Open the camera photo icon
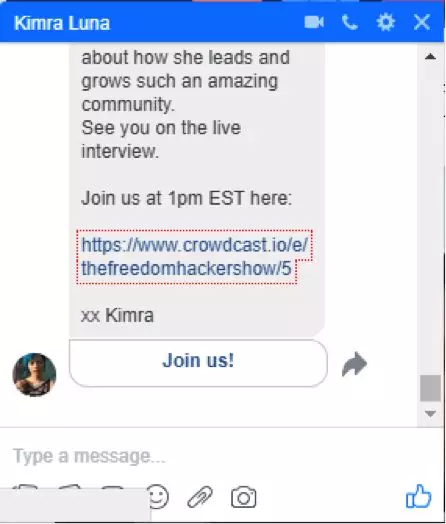Viewport: 446px width, 524px height. 244,498
